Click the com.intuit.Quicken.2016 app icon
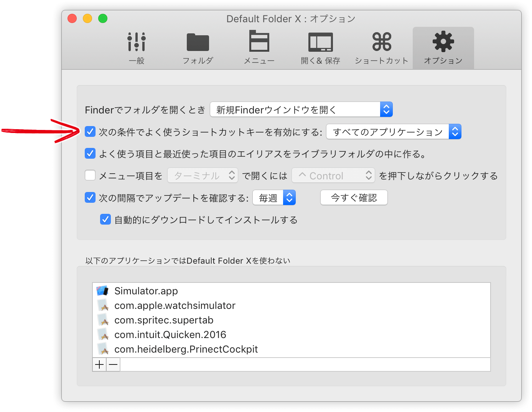 [102, 334]
